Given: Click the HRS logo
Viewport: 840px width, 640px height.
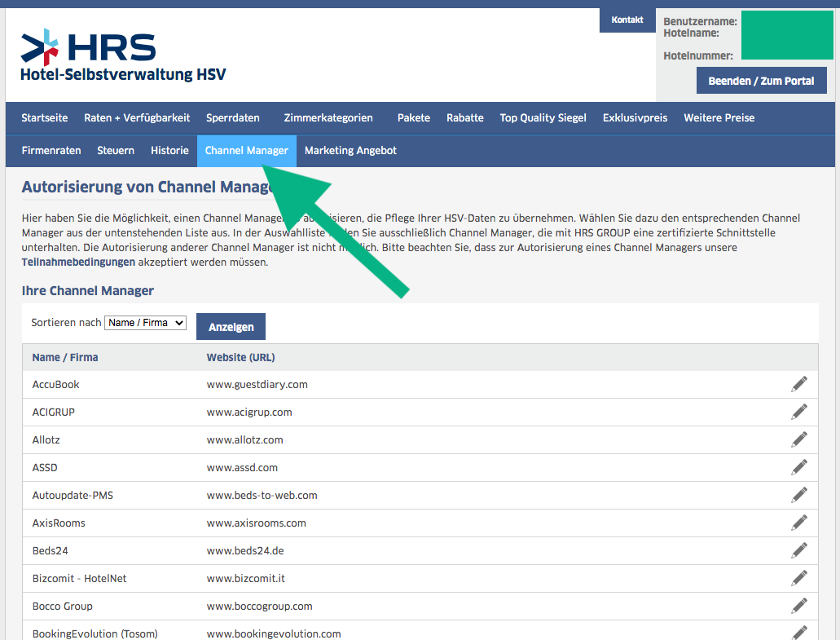Looking at the screenshot, I should 88,46.
